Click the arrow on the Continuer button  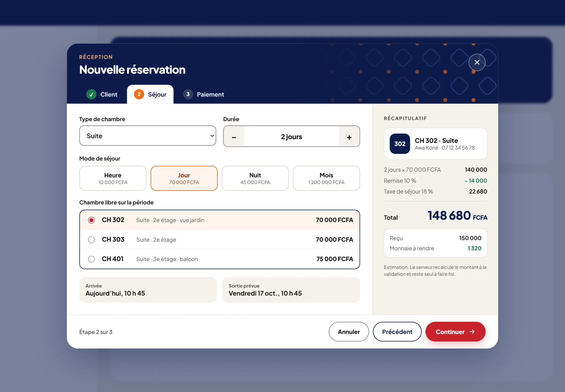tap(472, 332)
